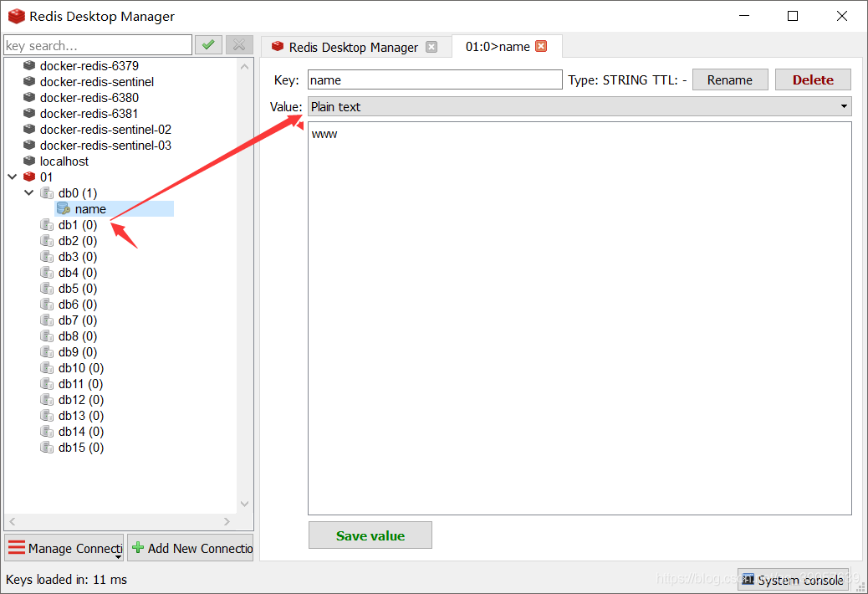Click tree scrollbar up arrow
Viewport: 868px width, 594px height.
245,66
